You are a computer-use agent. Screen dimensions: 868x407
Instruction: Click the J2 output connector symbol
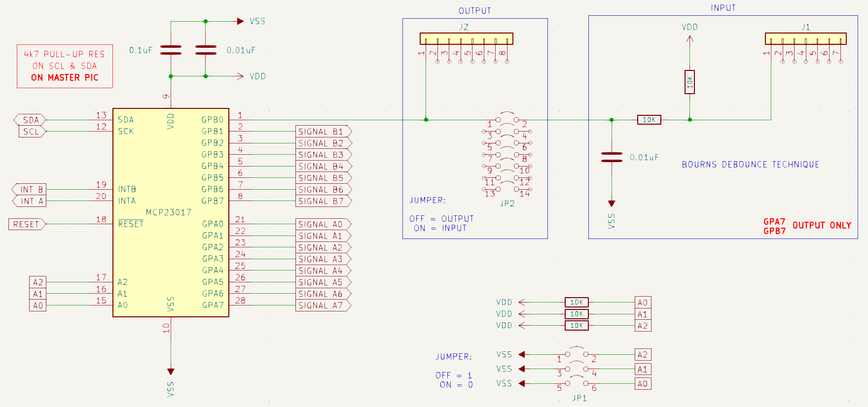click(x=466, y=39)
